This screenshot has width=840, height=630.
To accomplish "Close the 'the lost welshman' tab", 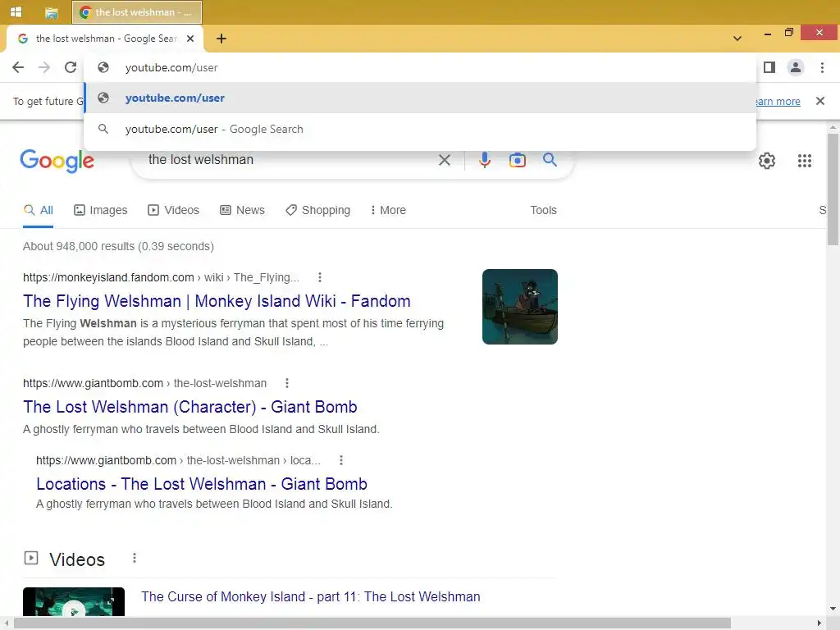I will click(x=190, y=39).
